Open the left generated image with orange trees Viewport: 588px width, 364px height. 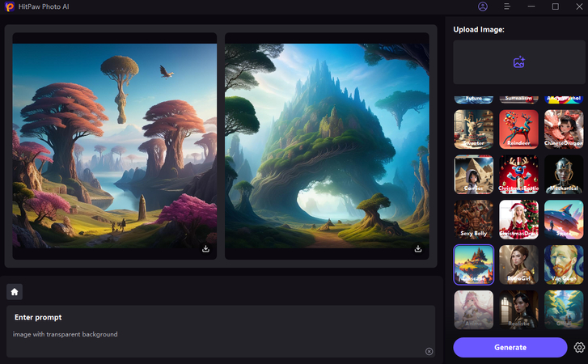[114, 146]
